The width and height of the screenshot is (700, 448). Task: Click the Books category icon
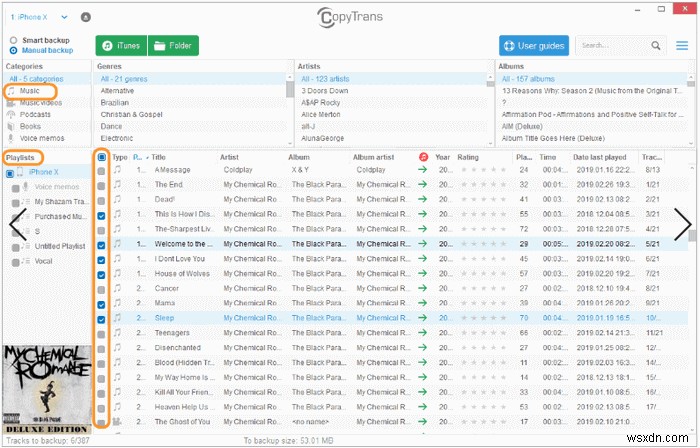pyautogui.click(x=11, y=126)
